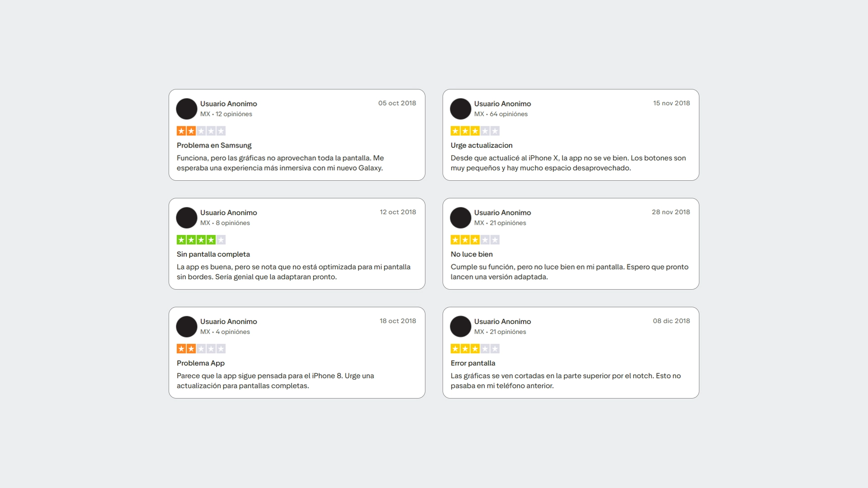Viewport: 868px width, 488px height.
Task: Click the avatar on the "Problema App" review
Action: click(186, 327)
